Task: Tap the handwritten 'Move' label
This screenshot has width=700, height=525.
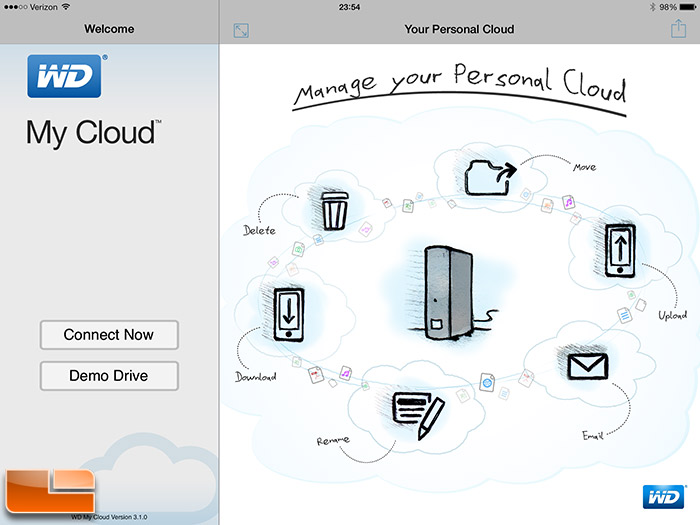Action: pos(584,167)
